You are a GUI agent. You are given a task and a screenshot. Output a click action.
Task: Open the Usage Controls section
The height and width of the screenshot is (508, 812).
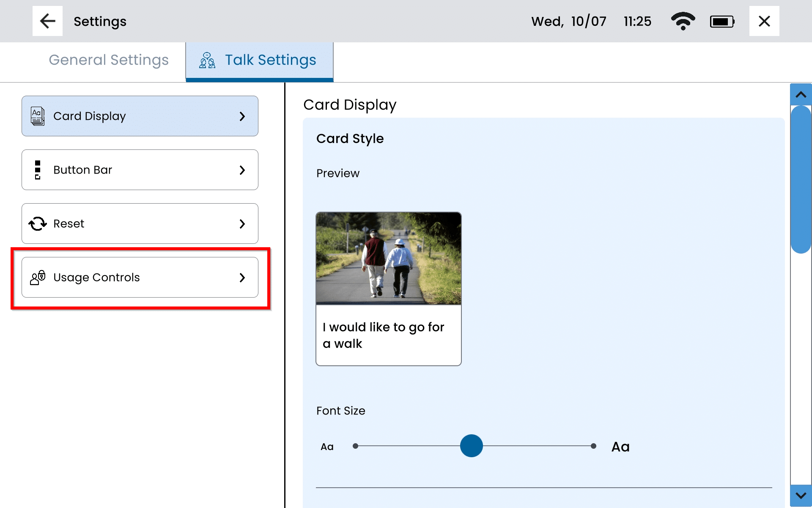(x=140, y=277)
